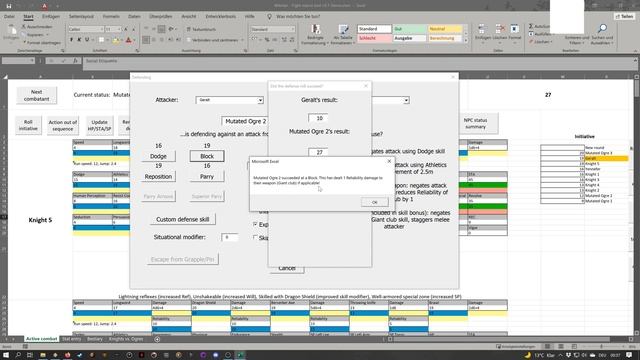Toggle the lower checkbox below Exp in Defending dialog
Image resolution: width=640 pixels, height=360 pixels.
point(255,237)
